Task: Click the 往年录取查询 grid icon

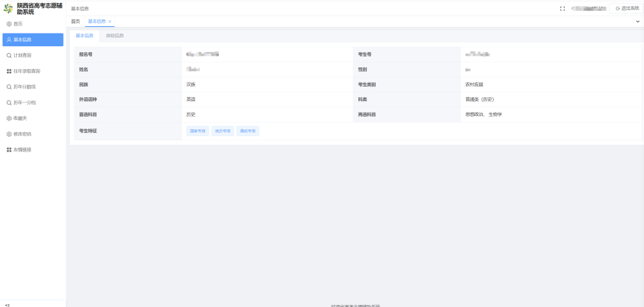Action: coord(9,72)
